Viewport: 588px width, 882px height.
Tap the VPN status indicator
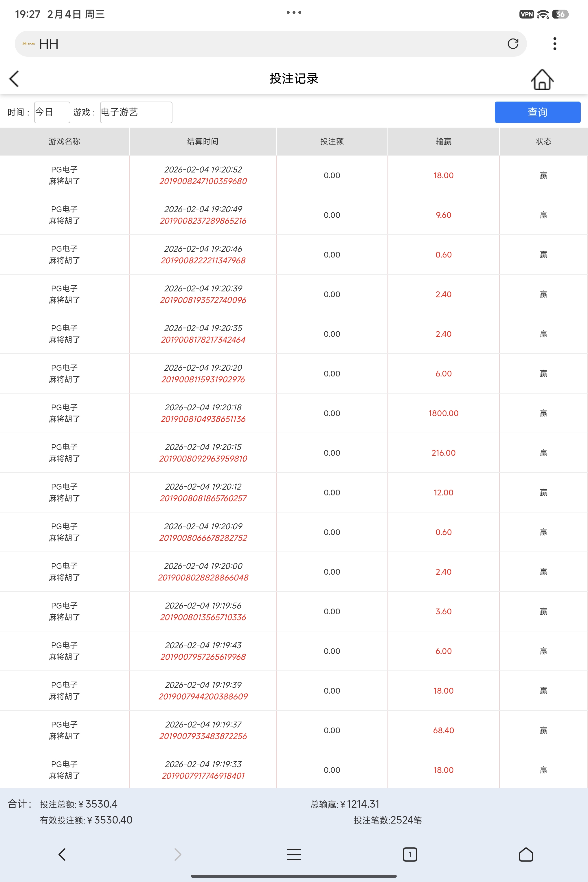[526, 14]
